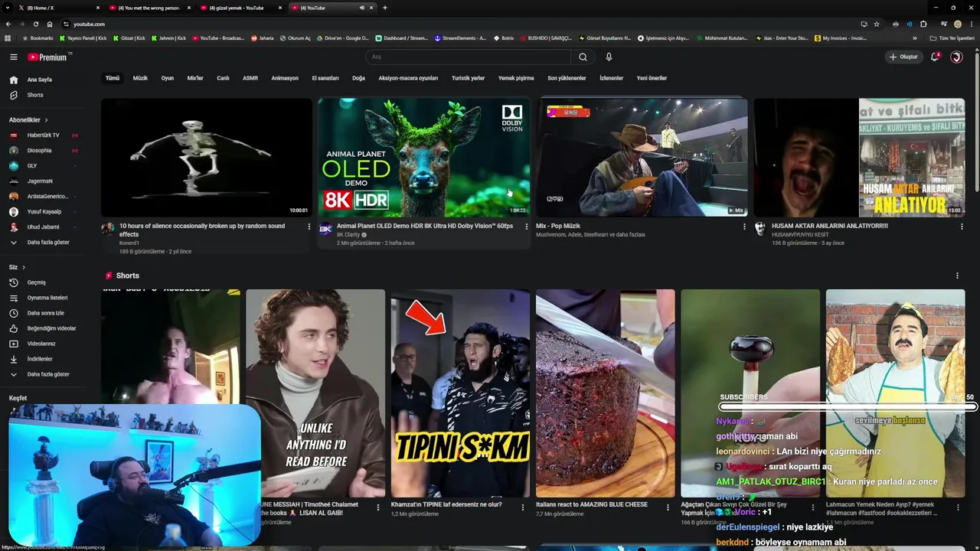The image size is (980, 551).
Task: Open the 8K Clarity channel link
Action: point(348,235)
